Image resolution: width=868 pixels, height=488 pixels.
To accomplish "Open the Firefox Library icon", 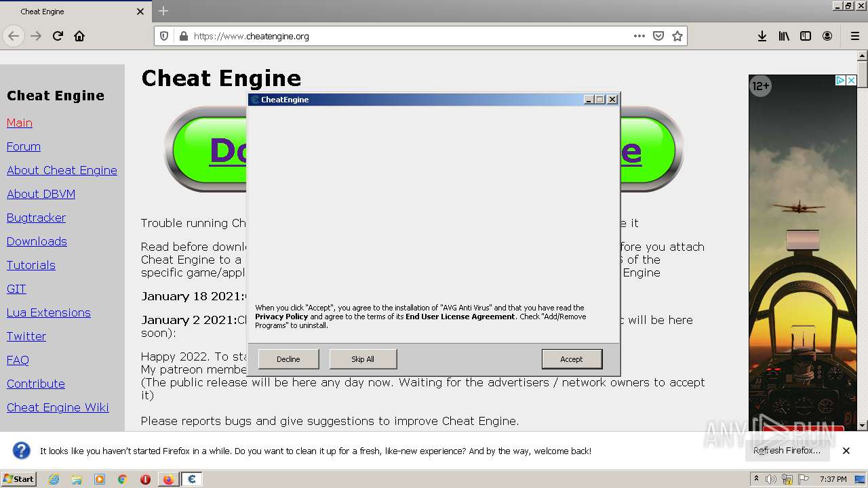I will click(x=784, y=36).
